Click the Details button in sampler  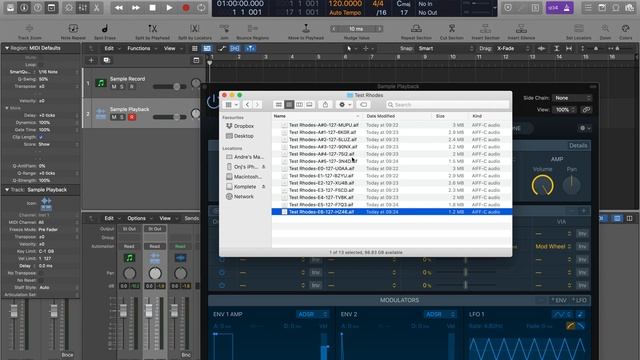pos(578,146)
